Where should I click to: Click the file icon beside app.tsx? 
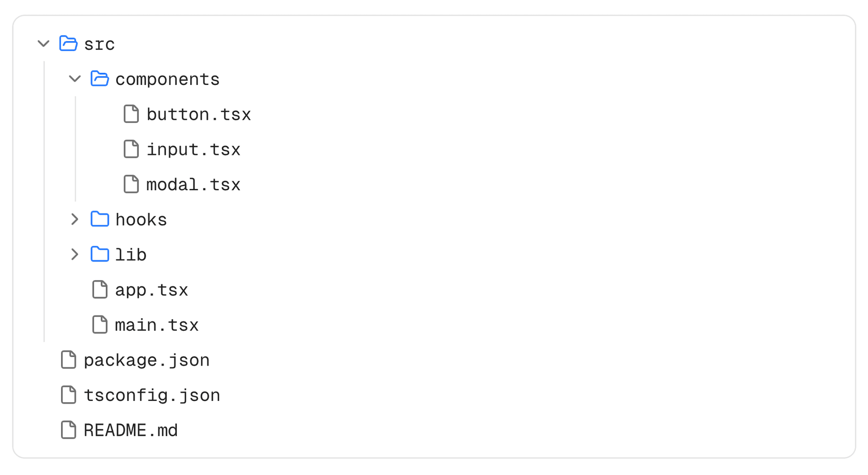pos(99,290)
